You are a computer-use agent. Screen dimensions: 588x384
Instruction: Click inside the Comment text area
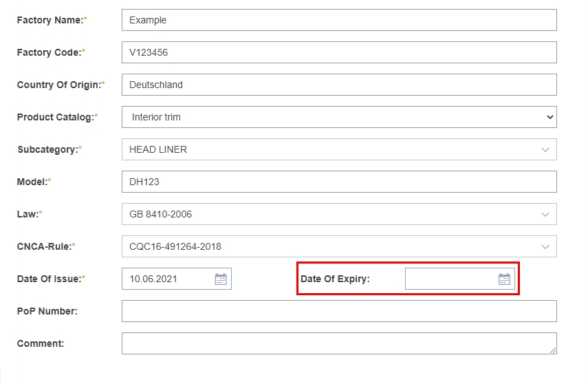point(339,343)
